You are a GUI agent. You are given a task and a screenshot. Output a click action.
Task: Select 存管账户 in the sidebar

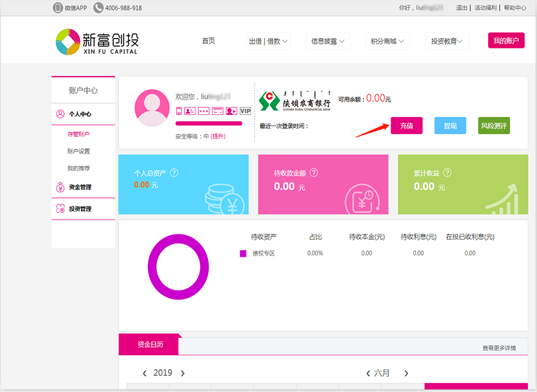pos(78,134)
